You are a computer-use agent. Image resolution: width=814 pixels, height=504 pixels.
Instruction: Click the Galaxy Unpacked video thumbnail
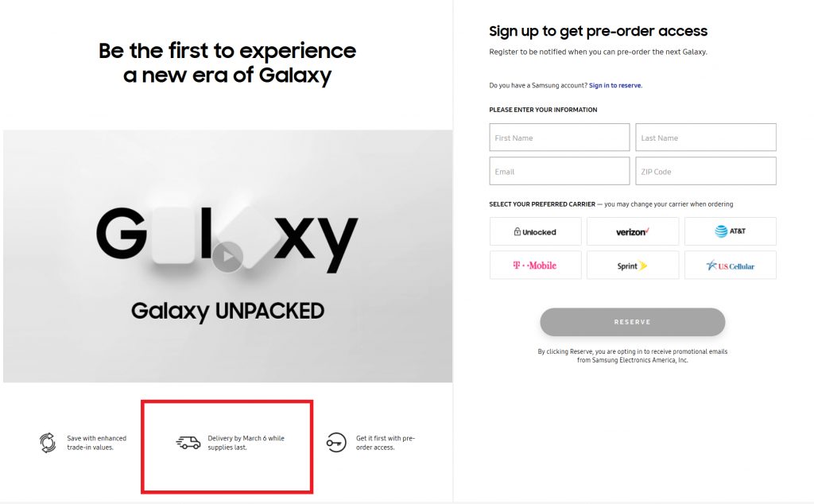pos(228,257)
